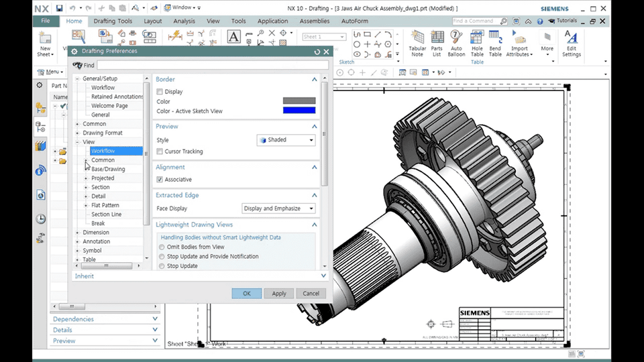
Task: Launch the Auto Balloon tool
Action: [x=456, y=44]
